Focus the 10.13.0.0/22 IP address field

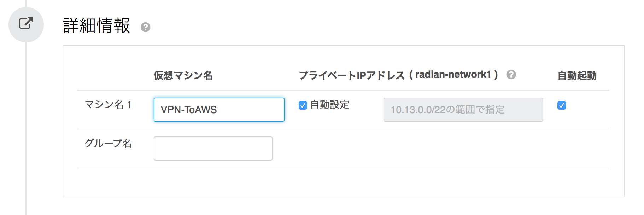(463, 110)
